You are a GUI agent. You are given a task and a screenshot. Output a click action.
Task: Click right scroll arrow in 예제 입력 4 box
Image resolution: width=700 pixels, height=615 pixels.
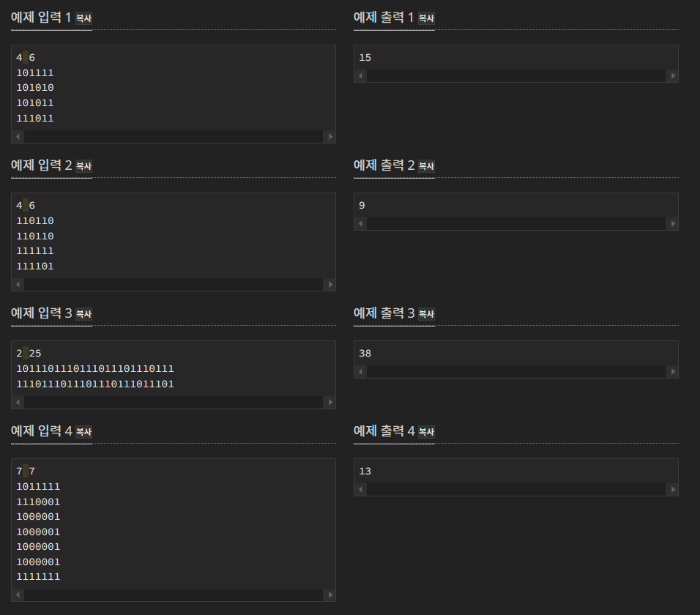(330, 595)
